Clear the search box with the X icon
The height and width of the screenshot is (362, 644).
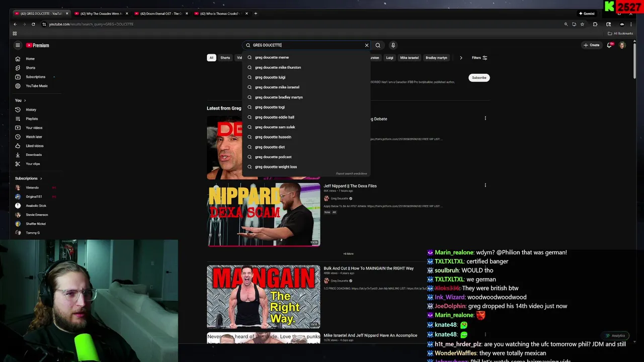point(367,45)
